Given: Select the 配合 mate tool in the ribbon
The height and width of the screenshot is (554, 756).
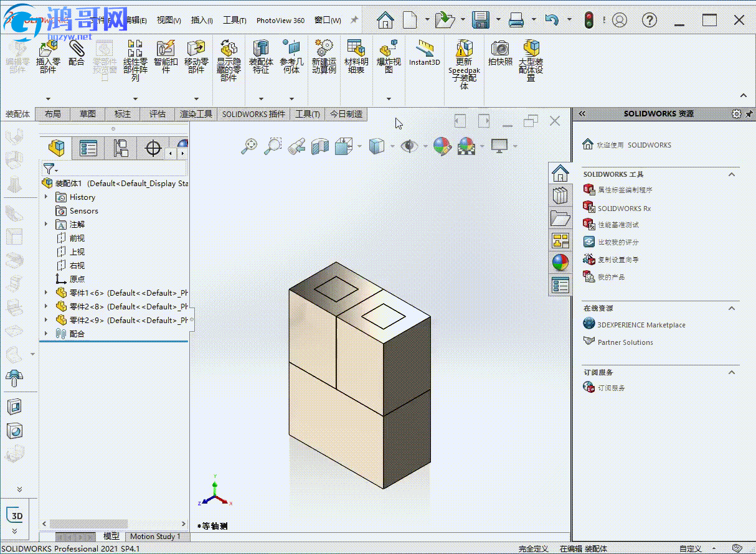Looking at the screenshot, I should coord(77,53).
